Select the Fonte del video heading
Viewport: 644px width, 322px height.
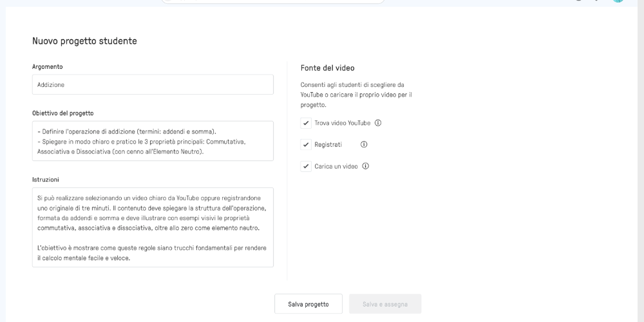pyautogui.click(x=327, y=68)
